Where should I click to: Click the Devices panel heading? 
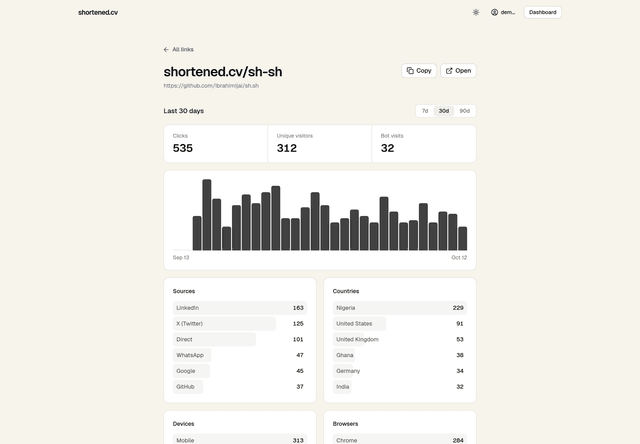click(183, 424)
